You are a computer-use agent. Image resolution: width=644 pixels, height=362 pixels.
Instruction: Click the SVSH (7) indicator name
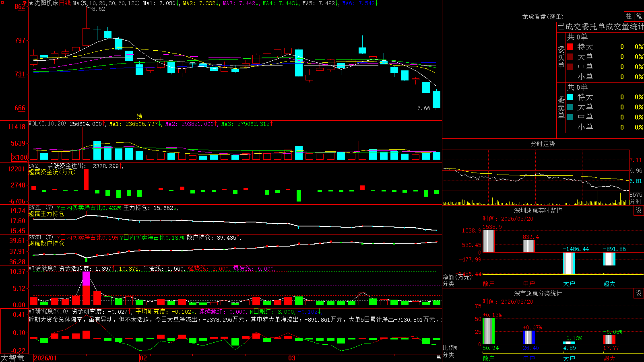(x=41, y=238)
